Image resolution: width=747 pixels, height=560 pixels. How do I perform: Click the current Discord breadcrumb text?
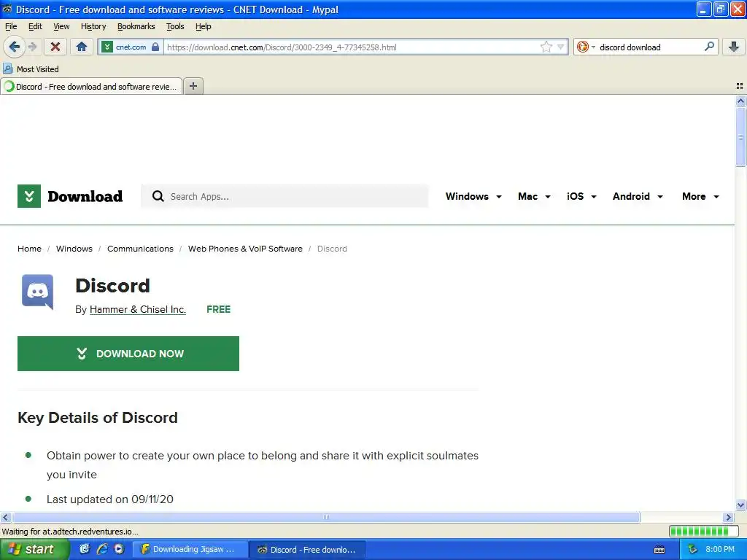(x=332, y=249)
